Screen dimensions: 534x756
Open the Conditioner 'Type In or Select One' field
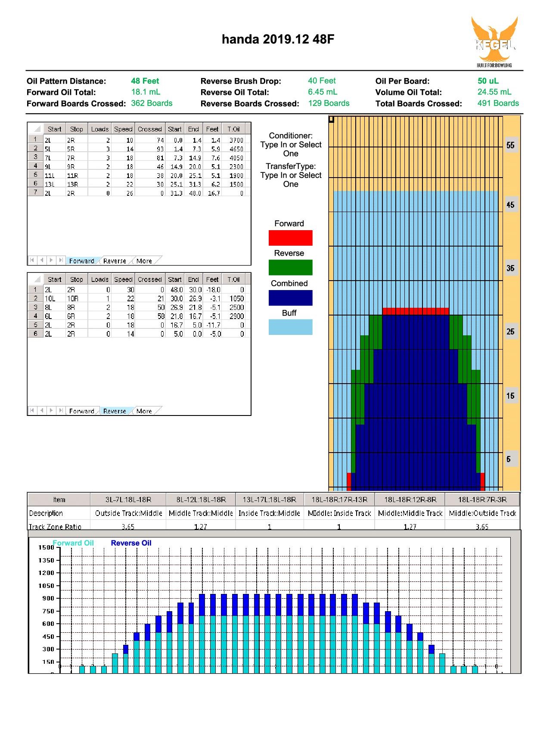(x=291, y=149)
